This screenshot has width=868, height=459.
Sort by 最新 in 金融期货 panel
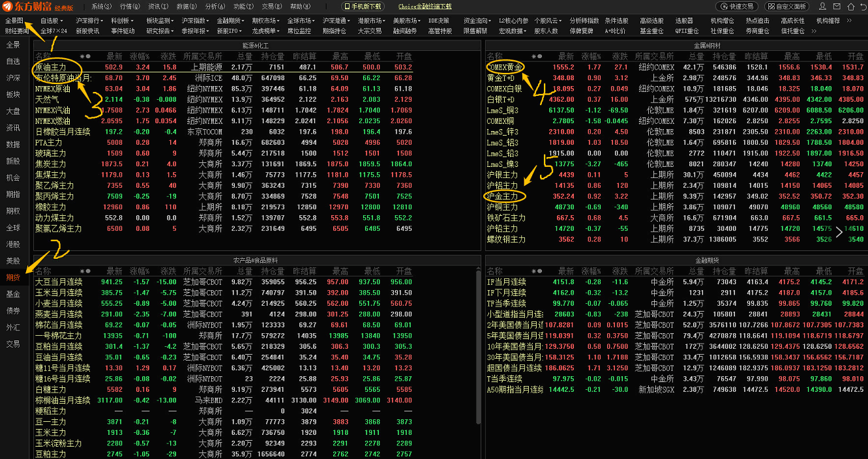click(565, 271)
